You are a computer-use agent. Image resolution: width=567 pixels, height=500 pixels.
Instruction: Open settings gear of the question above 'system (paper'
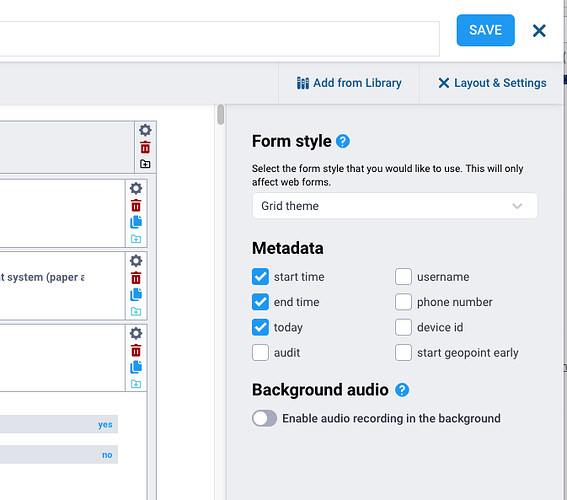pyautogui.click(x=136, y=188)
